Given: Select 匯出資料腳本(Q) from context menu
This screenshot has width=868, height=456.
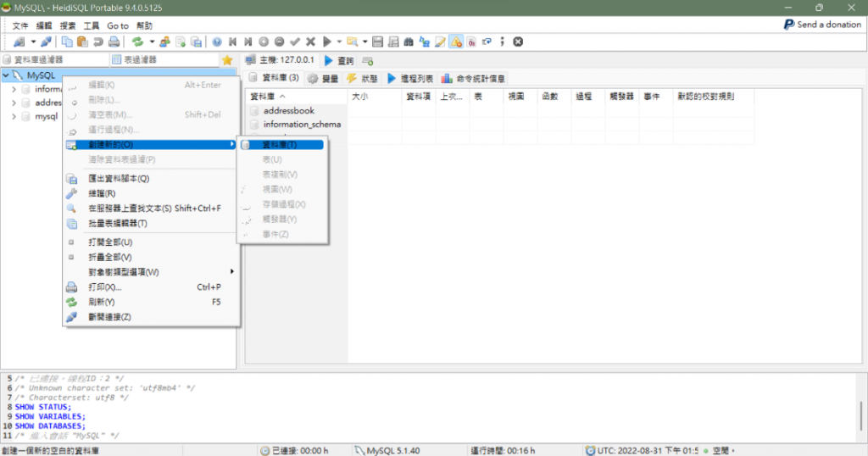Looking at the screenshot, I should click(151, 179).
